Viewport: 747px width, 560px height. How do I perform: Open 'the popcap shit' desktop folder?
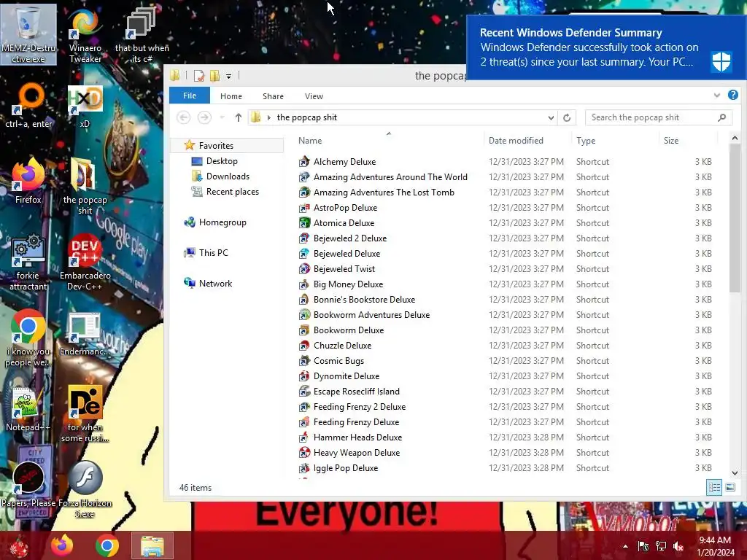(x=85, y=187)
